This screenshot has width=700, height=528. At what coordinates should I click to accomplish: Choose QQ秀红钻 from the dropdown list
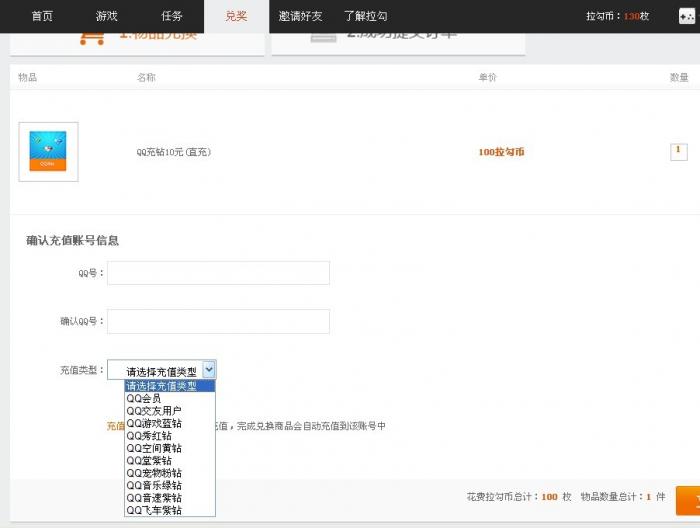tap(170, 436)
